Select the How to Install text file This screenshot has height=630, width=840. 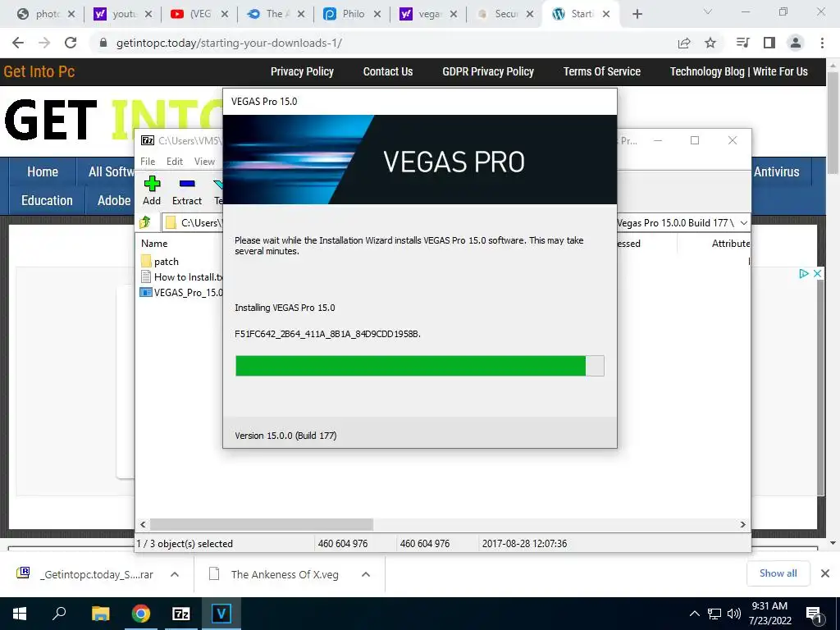coord(181,277)
